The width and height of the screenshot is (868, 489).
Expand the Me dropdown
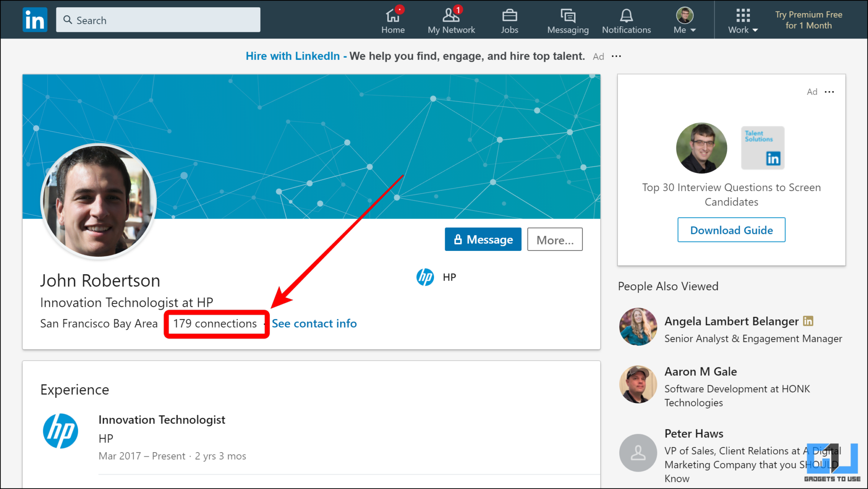[684, 20]
